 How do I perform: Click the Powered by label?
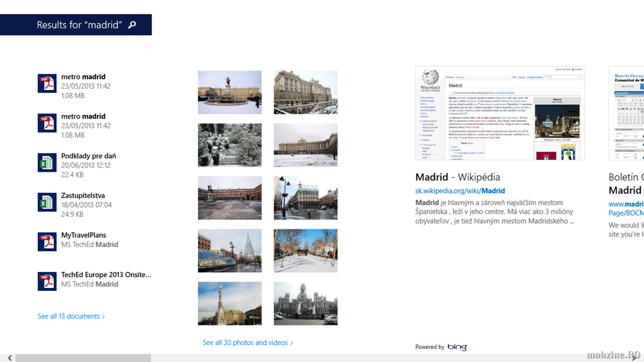click(x=430, y=347)
